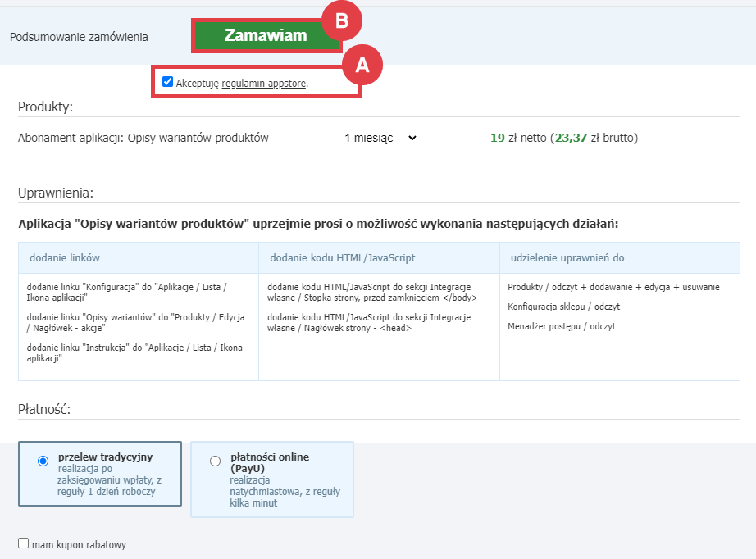756x559 pixels.
Task: Toggle the 'Akceptuję regulamin appstore' checkbox
Action: [167, 82]
